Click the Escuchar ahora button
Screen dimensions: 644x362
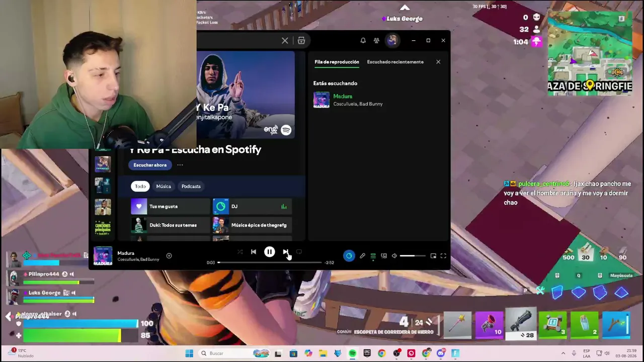150,165
